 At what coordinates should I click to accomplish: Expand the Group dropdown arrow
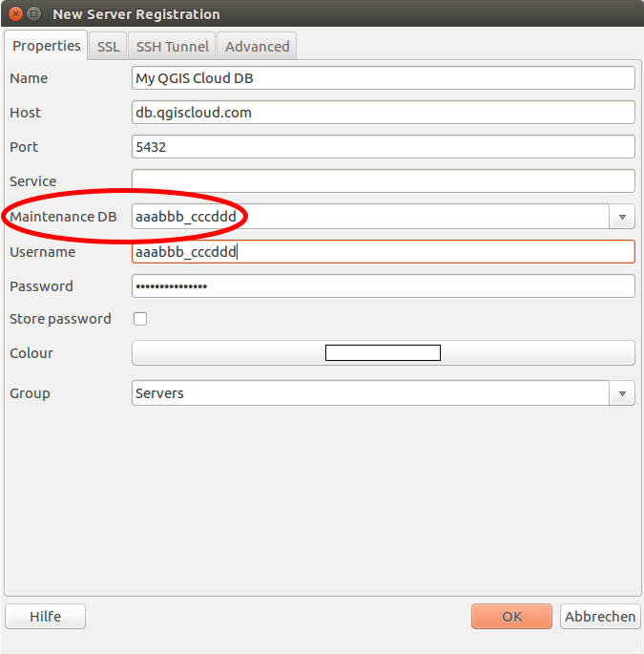pyautogui.click(x=622, y=393)
